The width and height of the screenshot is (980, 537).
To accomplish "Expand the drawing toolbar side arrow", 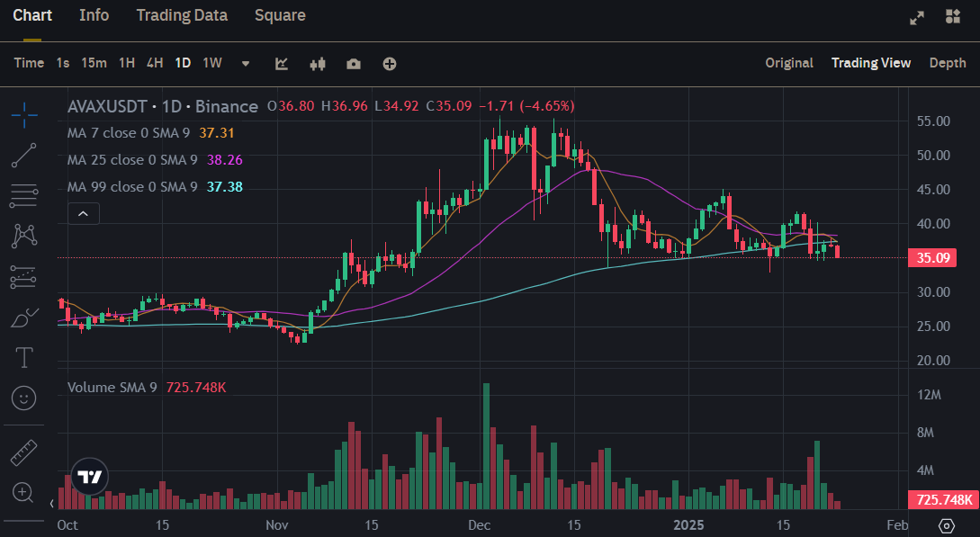I will coord(52,504).
